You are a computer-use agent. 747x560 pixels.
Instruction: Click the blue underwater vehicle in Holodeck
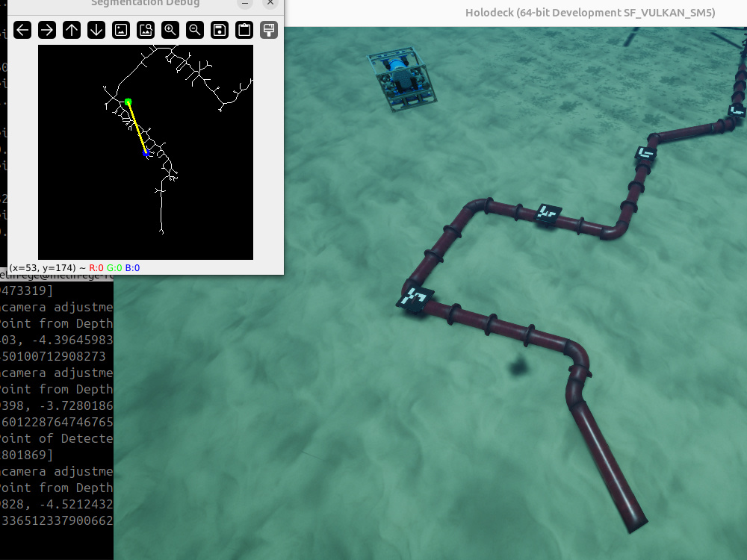402,78
